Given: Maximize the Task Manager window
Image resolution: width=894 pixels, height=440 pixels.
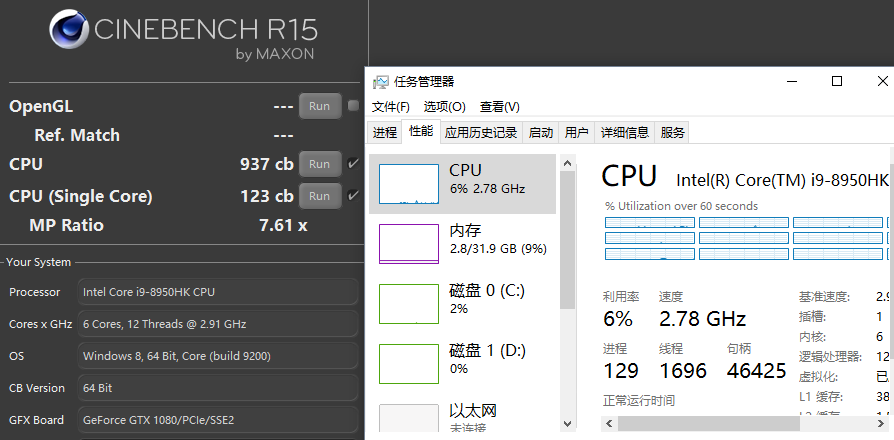Looking at the screenshot, I should 837,82.
